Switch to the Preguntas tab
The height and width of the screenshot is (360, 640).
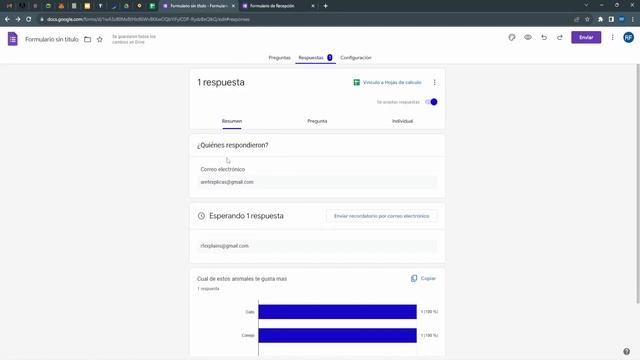coord(280,58)
